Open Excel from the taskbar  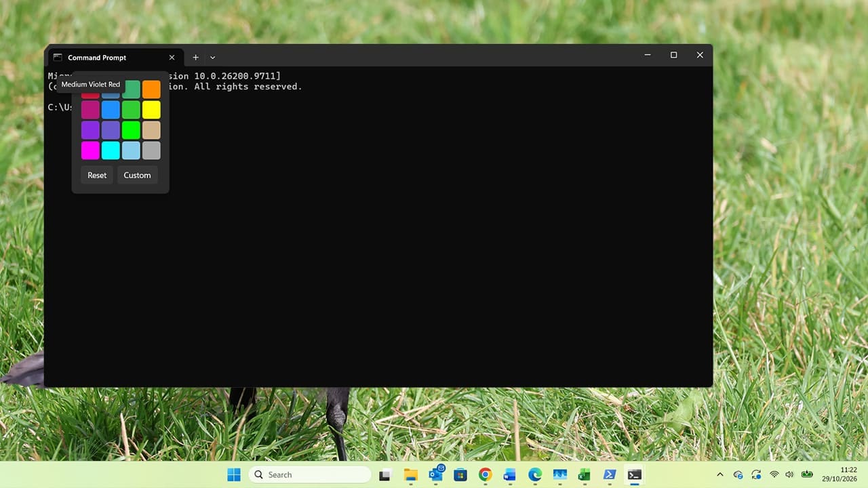tap(585, 474)
